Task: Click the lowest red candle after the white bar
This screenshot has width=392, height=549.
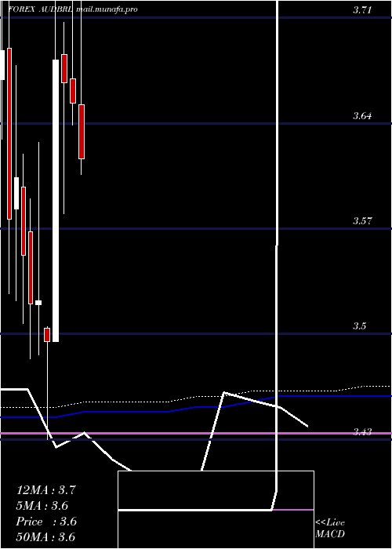Action: (x=82, y=132)
